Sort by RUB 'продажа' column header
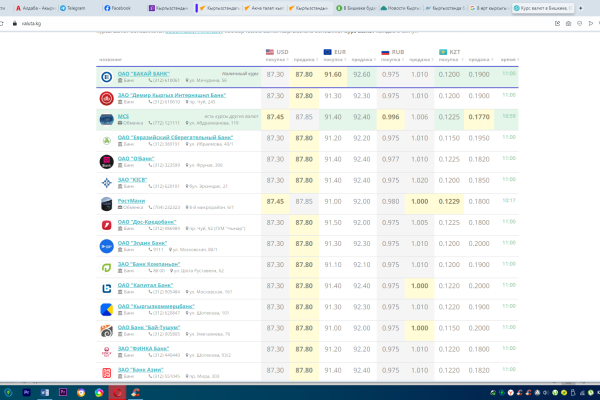The height and width of the screenshot is (400, 600). click(421, 60)
